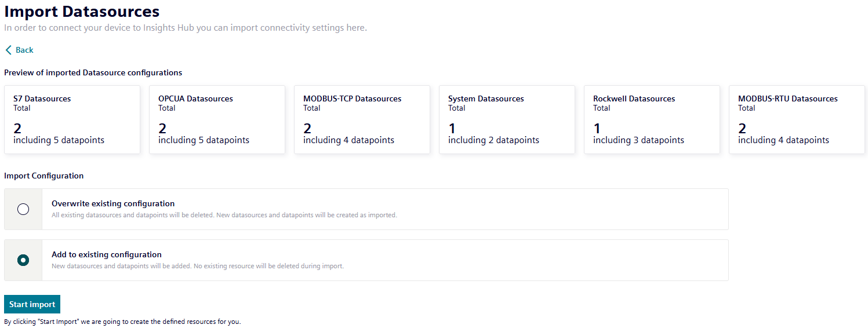Click the System Datasources title
Viewport: 868px width, 332px height.
(486, 98)
